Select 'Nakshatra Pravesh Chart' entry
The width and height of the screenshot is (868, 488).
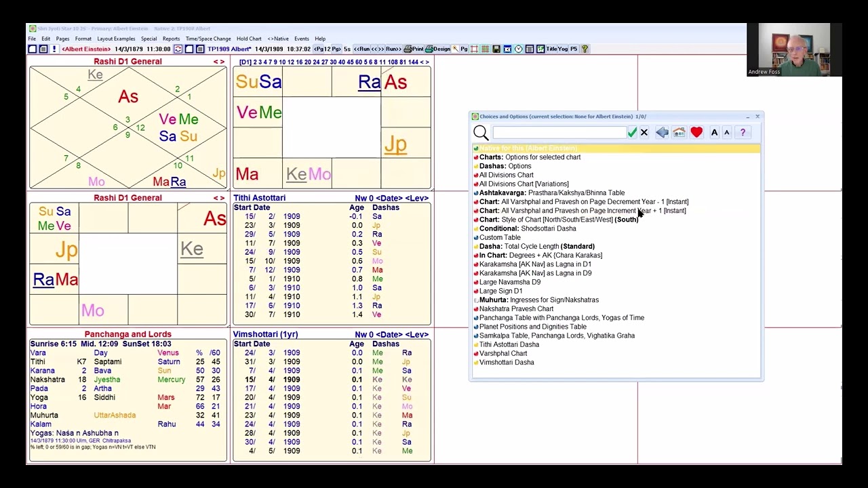(x=516, y=309)
